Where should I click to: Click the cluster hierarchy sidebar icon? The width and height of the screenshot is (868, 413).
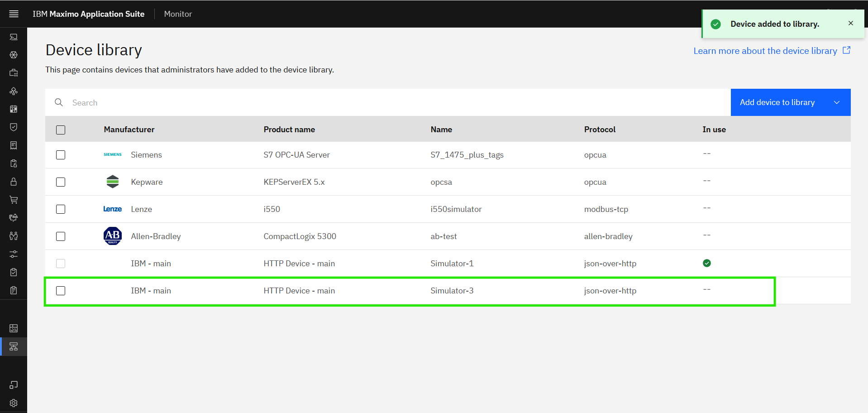point(14,91)
